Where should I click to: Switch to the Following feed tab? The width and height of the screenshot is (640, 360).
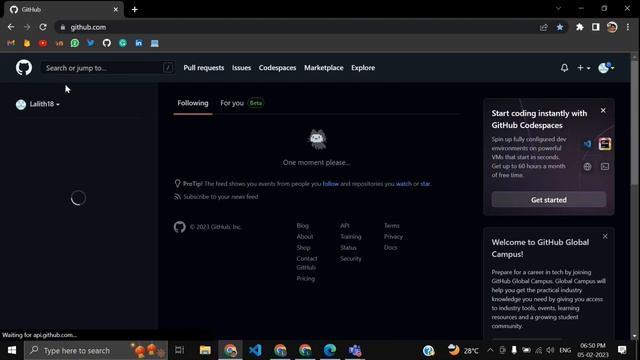coord(193,103)
